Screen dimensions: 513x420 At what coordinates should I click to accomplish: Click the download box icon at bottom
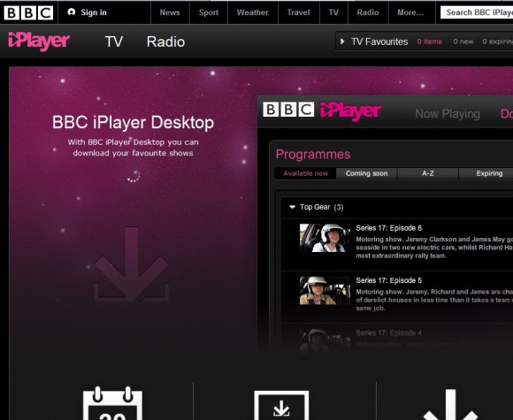coord(281,405)
